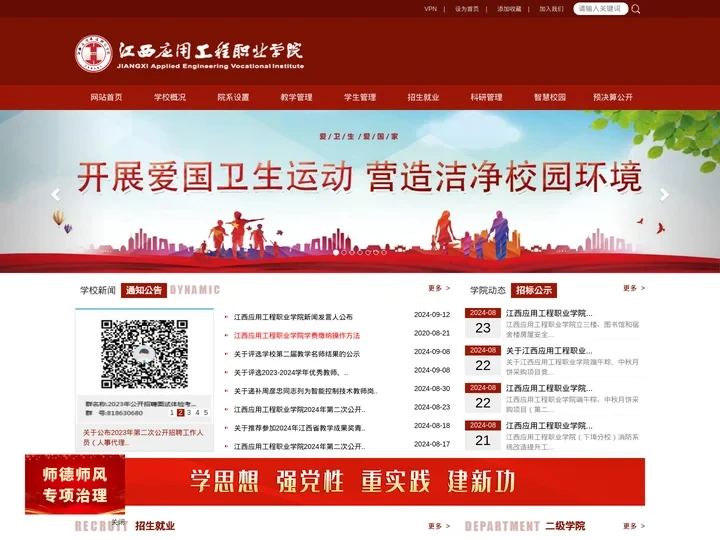
Task: Select fourth banner carousel dot
Action: tap(360, 253)
